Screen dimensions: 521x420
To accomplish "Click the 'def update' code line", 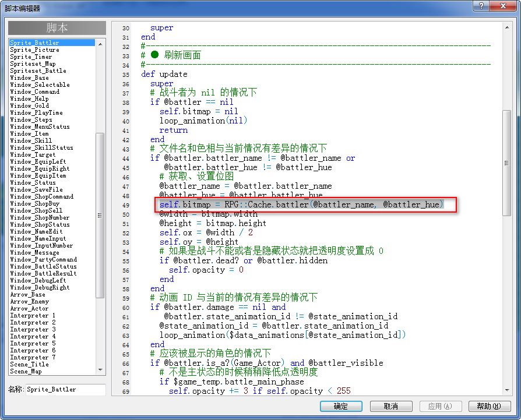I will coord(164,74).
